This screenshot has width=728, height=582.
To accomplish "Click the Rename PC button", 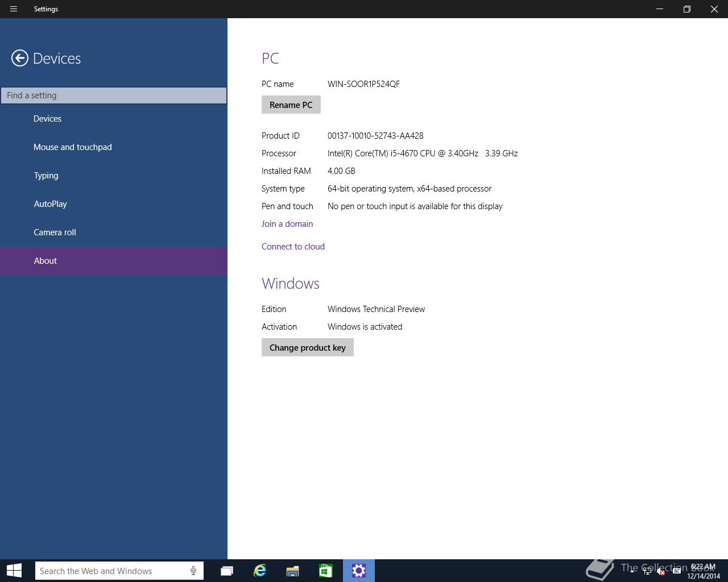I will point(291,105).
